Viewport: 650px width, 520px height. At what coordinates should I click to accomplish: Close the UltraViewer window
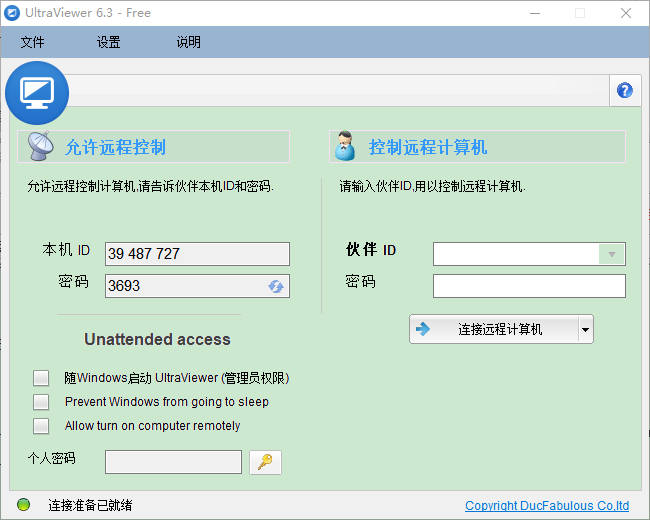(x=626, y=13)
